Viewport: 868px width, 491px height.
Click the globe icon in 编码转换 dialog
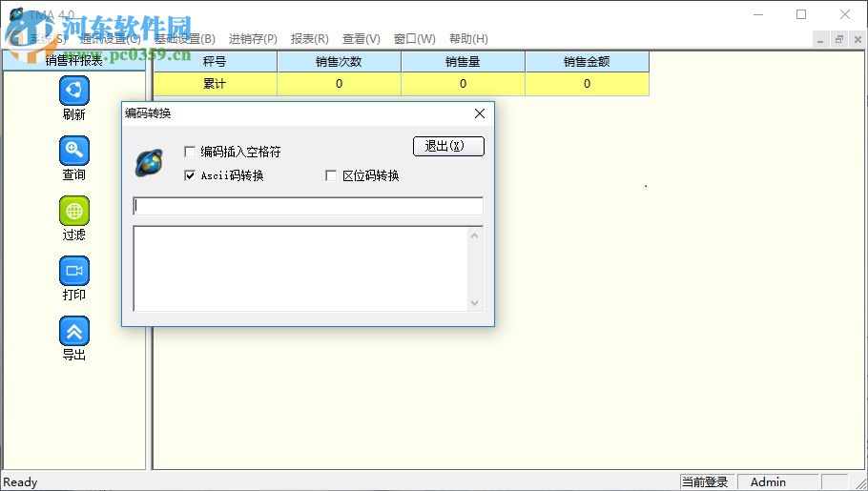pos(150,163)
